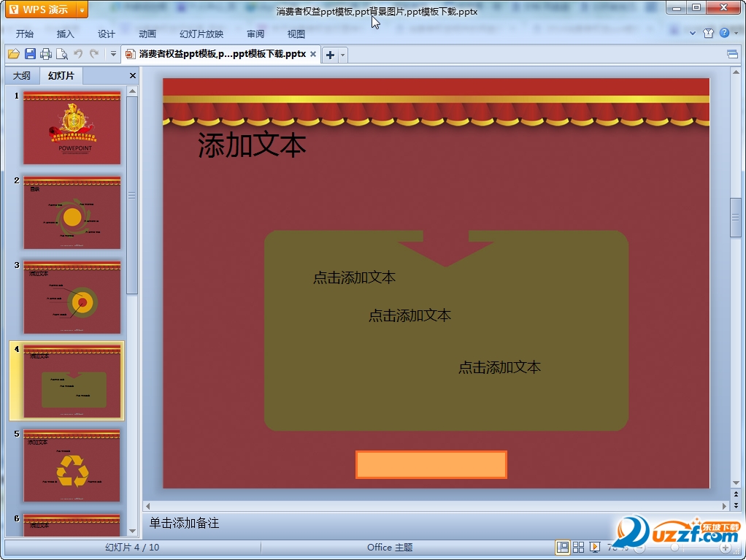Click the zoom out minus button
Screen dimensions: 746x560
[x=640, y=548]
